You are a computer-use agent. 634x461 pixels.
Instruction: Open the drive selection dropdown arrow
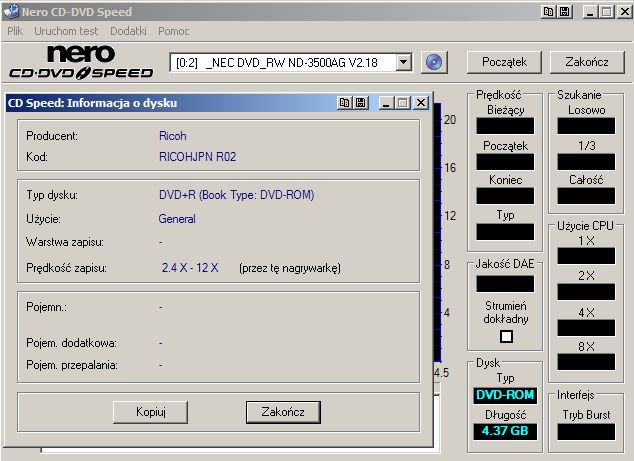[403, 62]
